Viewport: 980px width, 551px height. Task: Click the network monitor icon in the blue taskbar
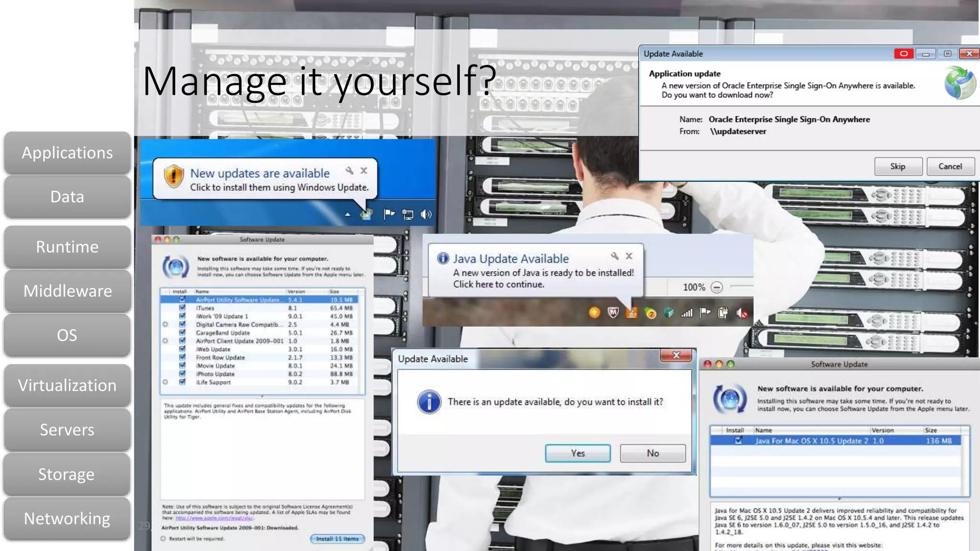pos(408,214)
